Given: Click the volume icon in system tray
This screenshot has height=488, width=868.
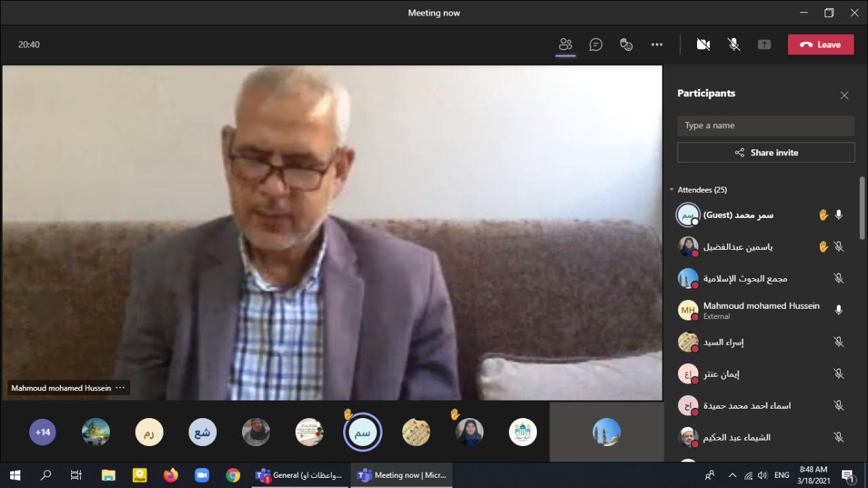Looking at the screenshot, I should click(762, 476).
